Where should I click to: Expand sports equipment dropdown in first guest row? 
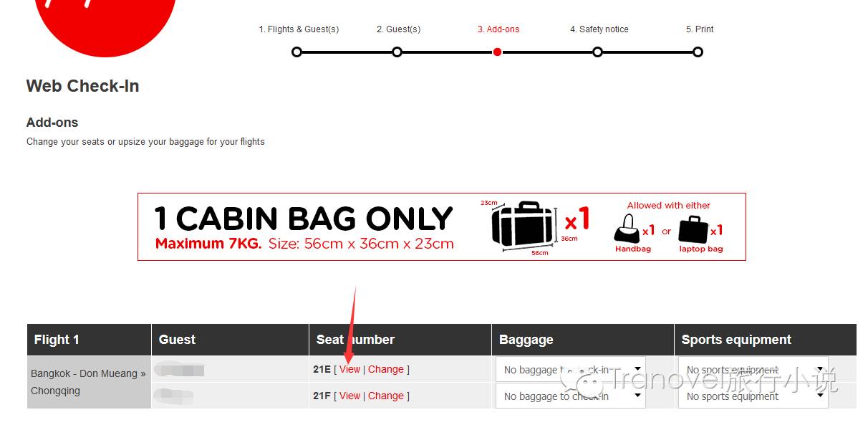[753, 370]
